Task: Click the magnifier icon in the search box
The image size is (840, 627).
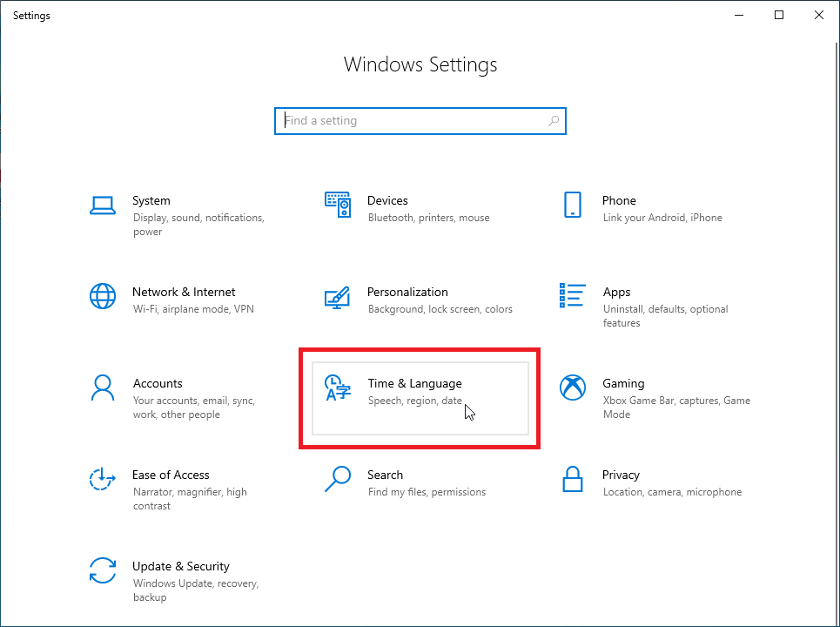Action: pos(554,121)
